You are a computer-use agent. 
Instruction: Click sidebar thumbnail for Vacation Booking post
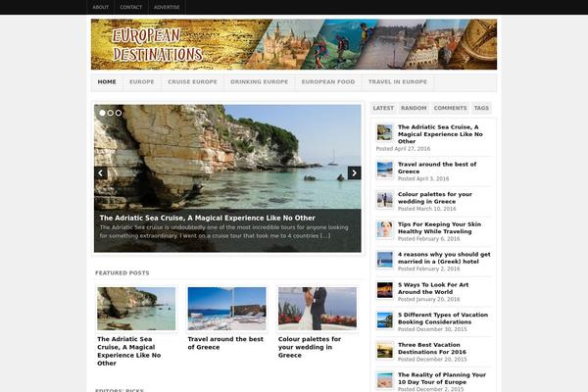[x=385, y=320]
